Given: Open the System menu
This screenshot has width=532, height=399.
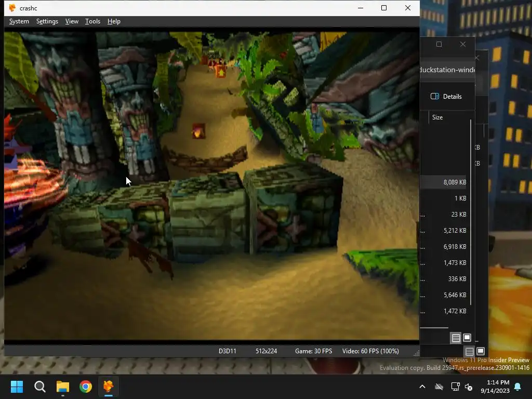Looking at the screenshot, I should tap(19, 21).
